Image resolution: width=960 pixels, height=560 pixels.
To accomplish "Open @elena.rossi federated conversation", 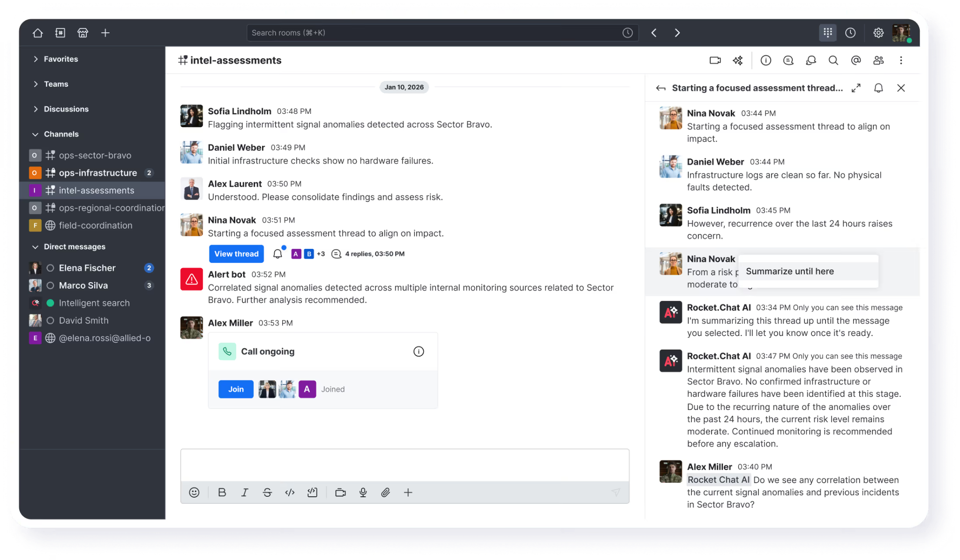I will 92,338.
